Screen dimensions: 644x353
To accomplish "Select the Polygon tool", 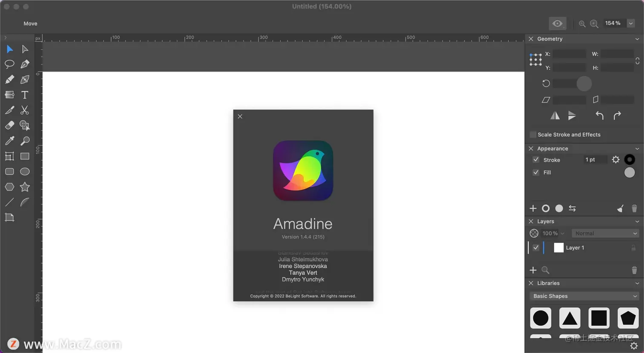I will [9, 187].
